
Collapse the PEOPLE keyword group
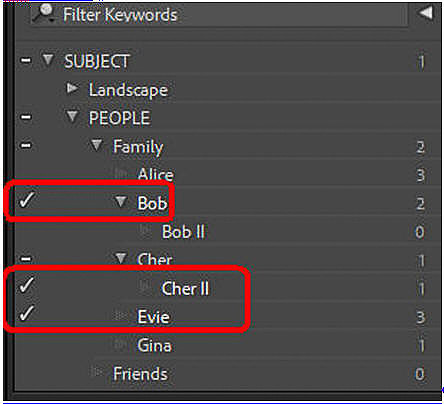72,117
